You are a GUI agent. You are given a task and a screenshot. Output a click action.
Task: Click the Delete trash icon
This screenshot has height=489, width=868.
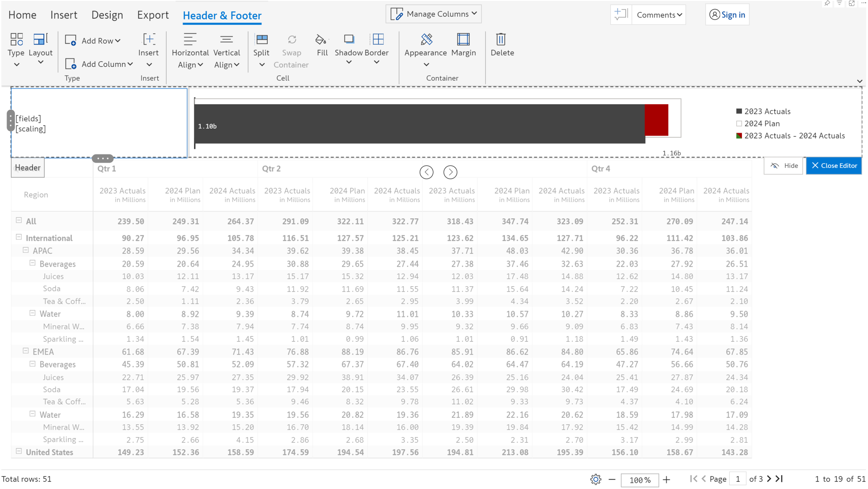pyautogui.click(x=501, y=40)
